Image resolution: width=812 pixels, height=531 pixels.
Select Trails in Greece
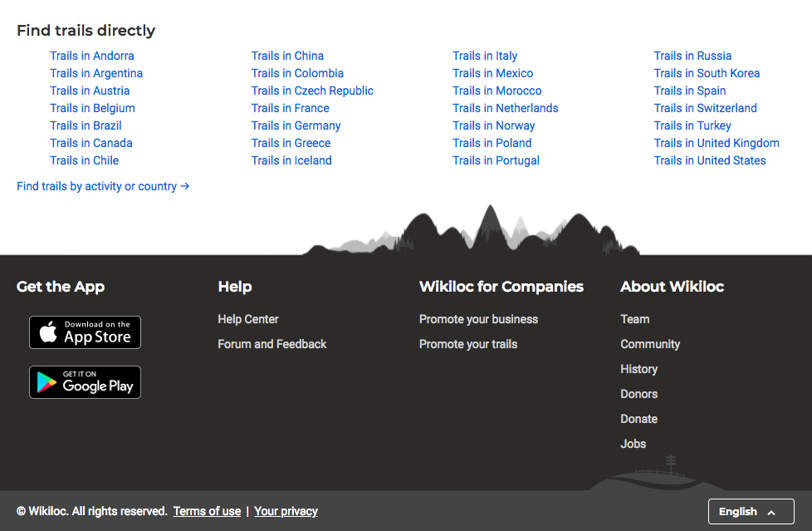click(291, 143)
